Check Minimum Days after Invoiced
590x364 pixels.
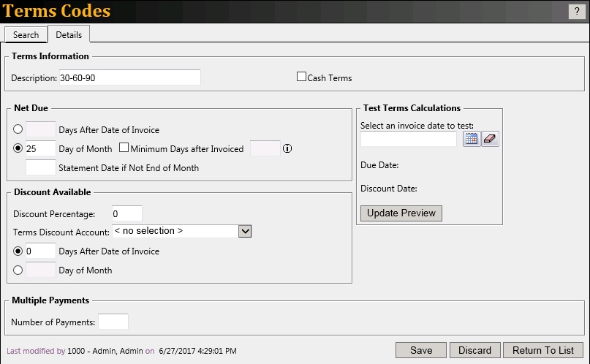coord(124,148)
